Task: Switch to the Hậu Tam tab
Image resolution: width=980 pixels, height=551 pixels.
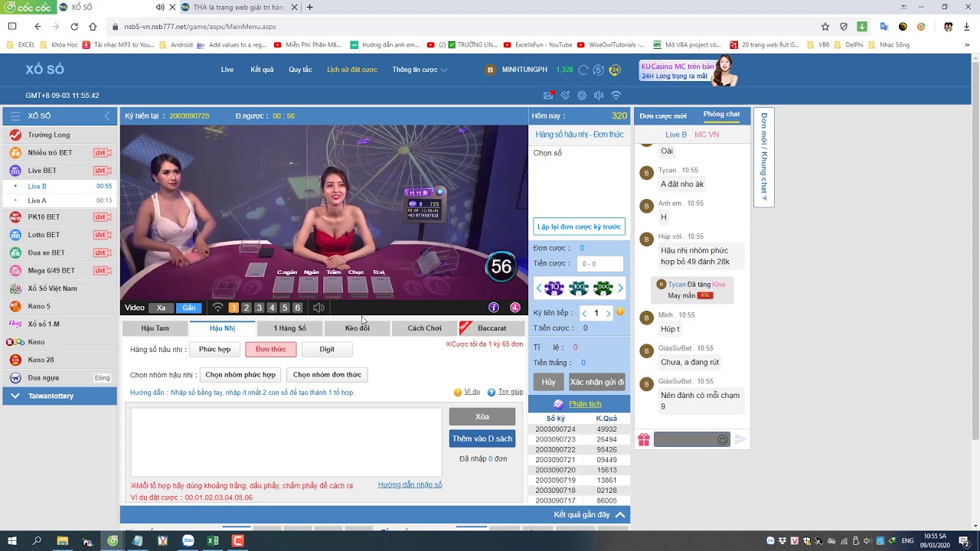Action: coord(155,328)
